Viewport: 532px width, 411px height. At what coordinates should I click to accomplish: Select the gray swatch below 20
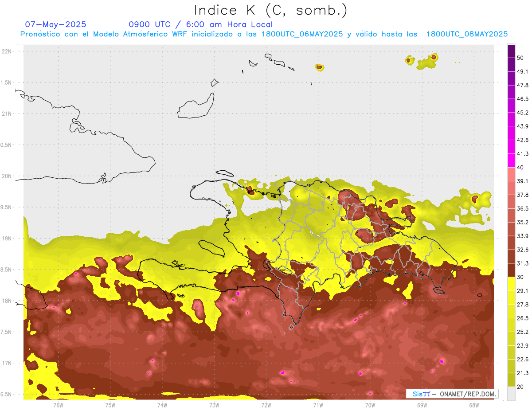pyautogui.click(x=511, y=394)
